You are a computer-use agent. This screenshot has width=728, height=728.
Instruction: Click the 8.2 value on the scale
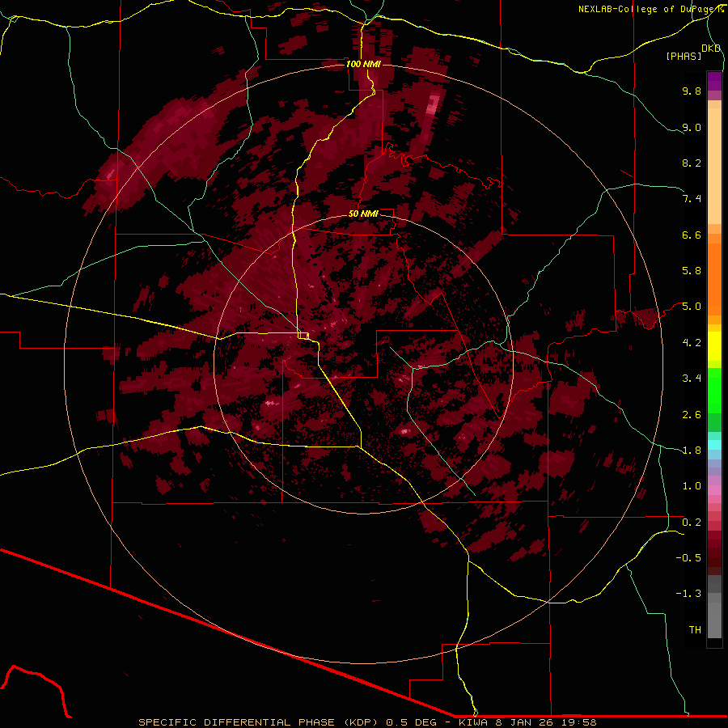[x=692, y=163]
